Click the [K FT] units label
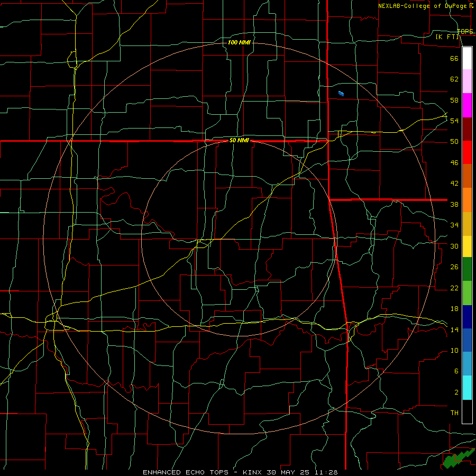The image size is (476, 476). click(447, 37)
